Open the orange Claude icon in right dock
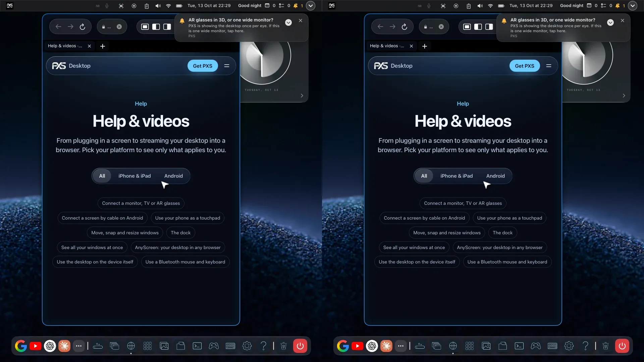This screenshot has width=644, height=362. [386, 346]
